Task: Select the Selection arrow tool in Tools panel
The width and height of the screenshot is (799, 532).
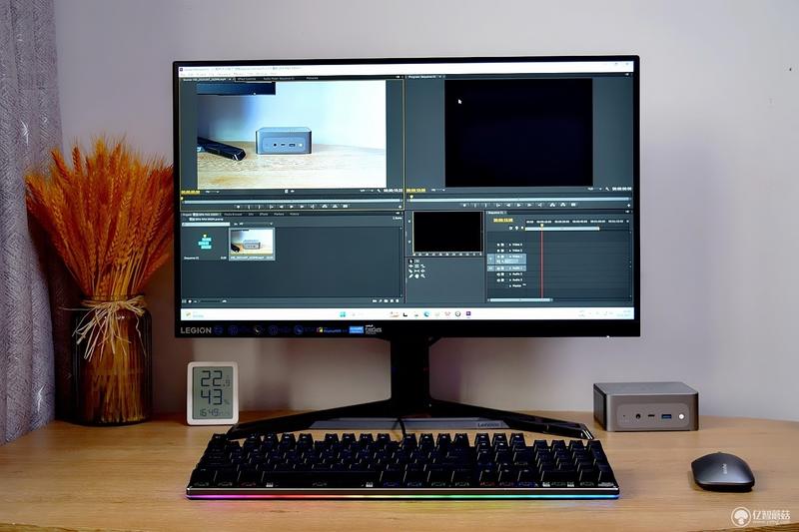Action: tap(410, 262)
